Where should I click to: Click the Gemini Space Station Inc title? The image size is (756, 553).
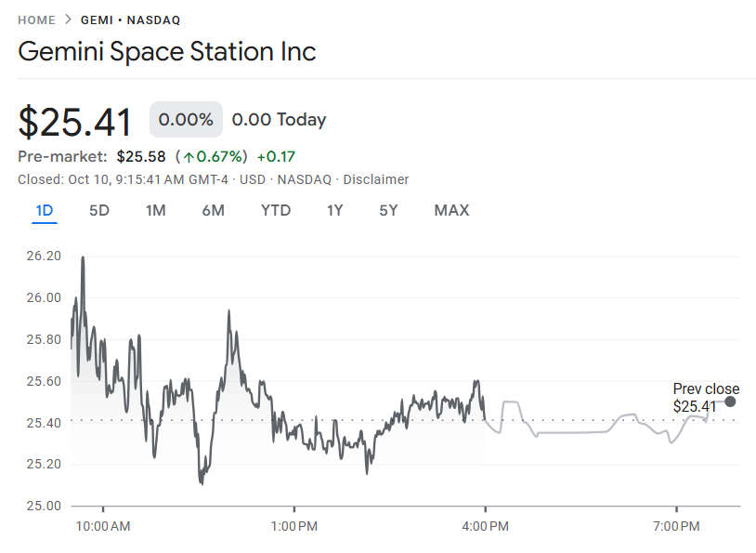click(167, 51)
